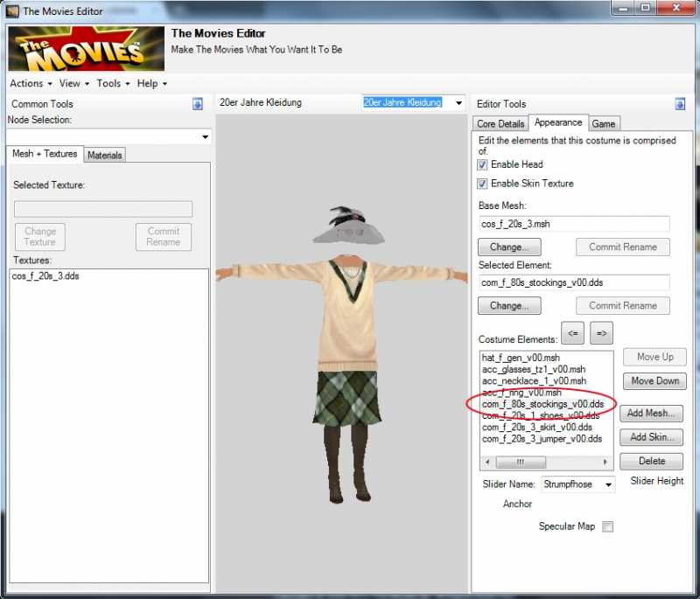Switch to the Core Details tab
The width and height of the screenshot is (700, 599).
[x=500, y=124]
